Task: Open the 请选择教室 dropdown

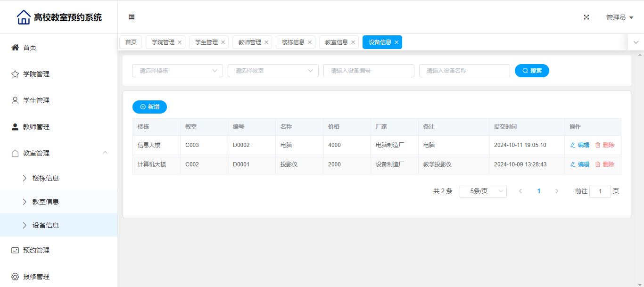Action: (x=273, y=71)
